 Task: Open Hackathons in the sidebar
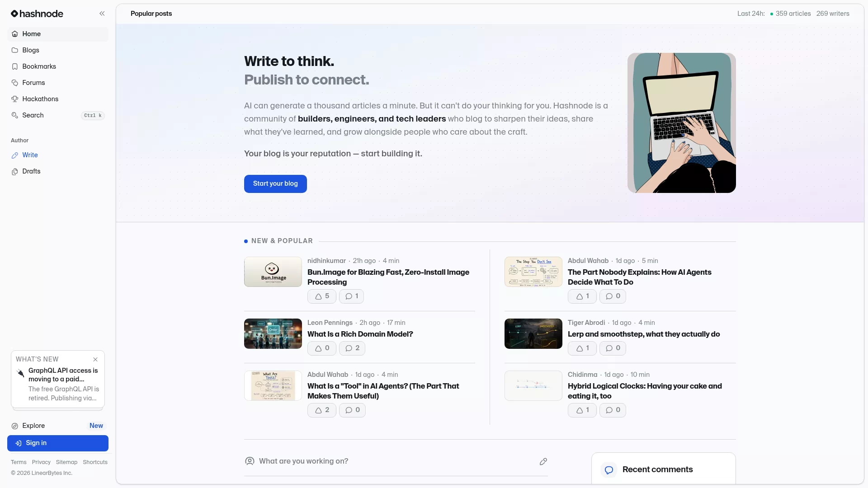58,99
